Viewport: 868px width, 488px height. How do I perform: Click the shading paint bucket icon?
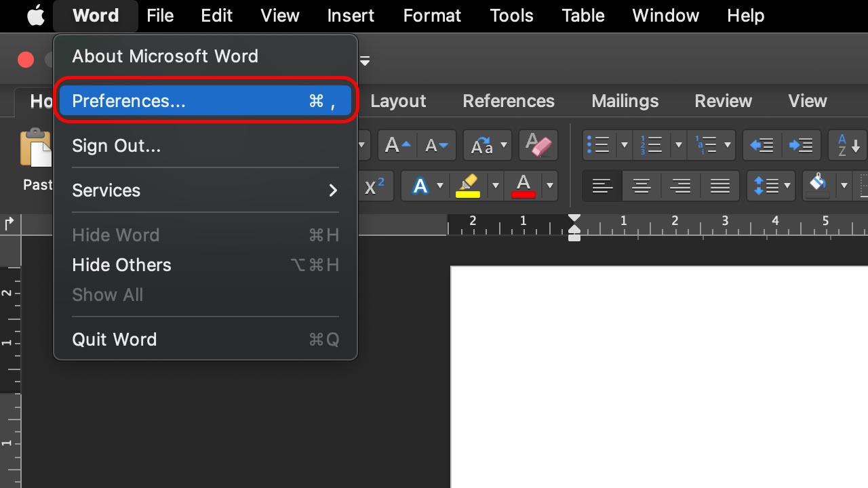click(x=818, y=184)
